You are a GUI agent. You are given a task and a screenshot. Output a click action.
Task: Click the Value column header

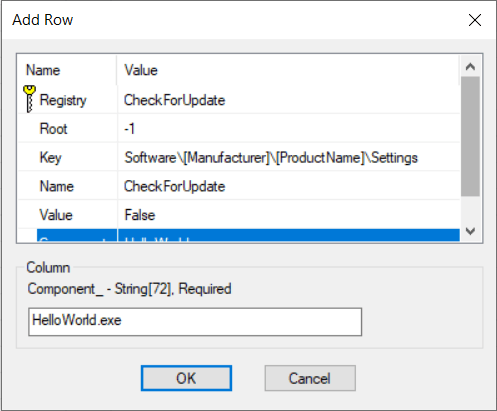(288, 70)
